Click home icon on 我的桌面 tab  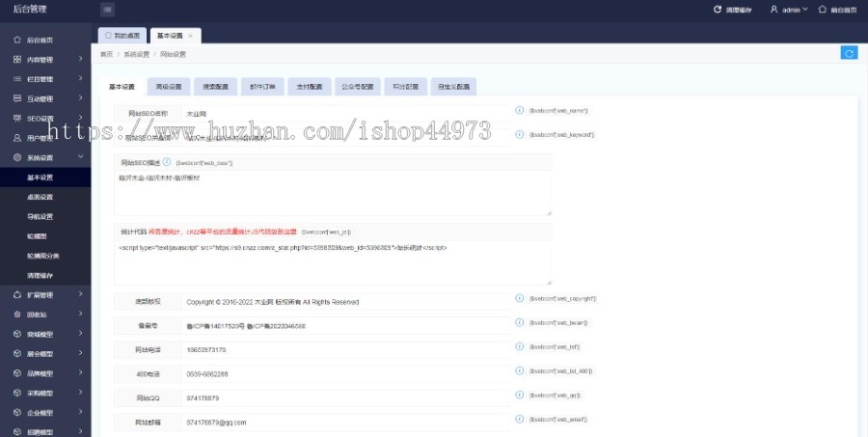108,36
